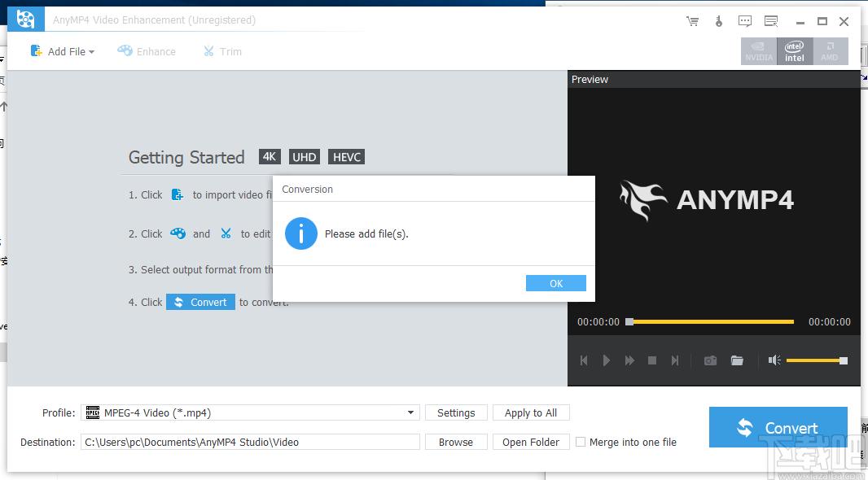This screenshot has height=480, width=868.
Task: Click the Browse destination button
Action: coord(455,442)
